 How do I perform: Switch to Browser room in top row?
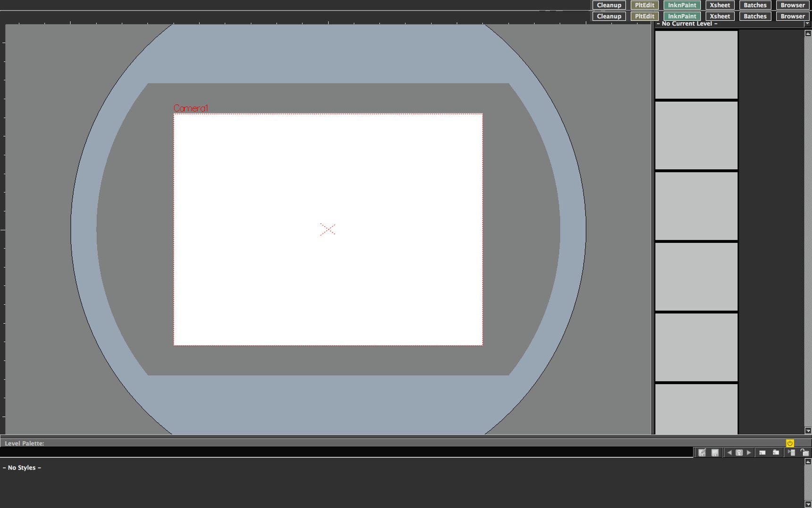(x=793, y=5)
